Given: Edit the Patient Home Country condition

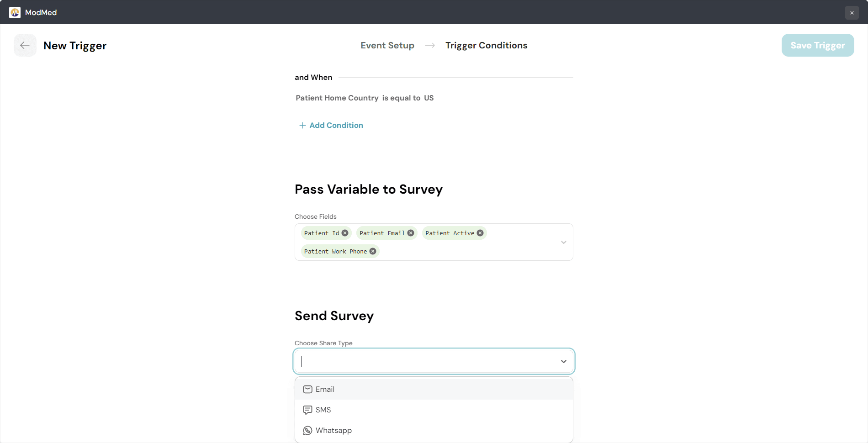Looking at the screenshot, I should [364, 98].
